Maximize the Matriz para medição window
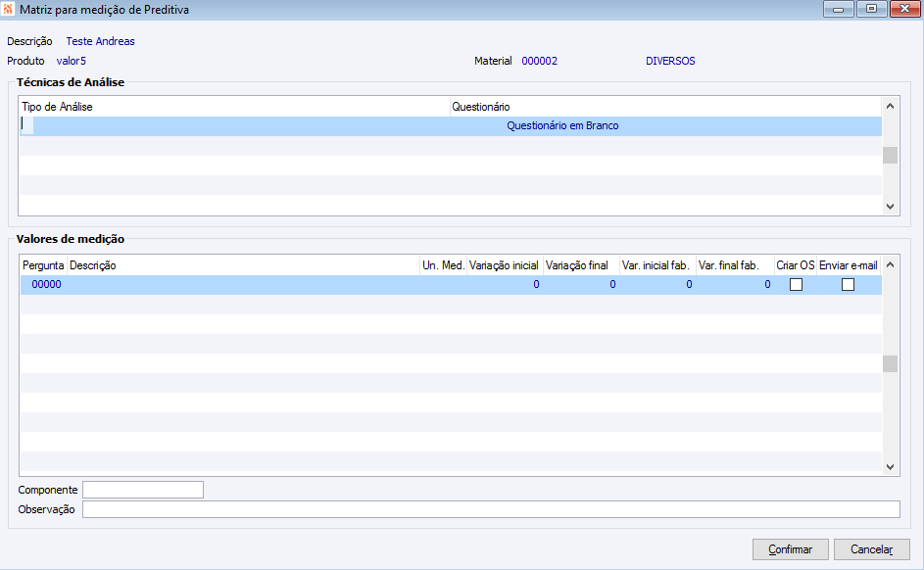 point(871,9)
